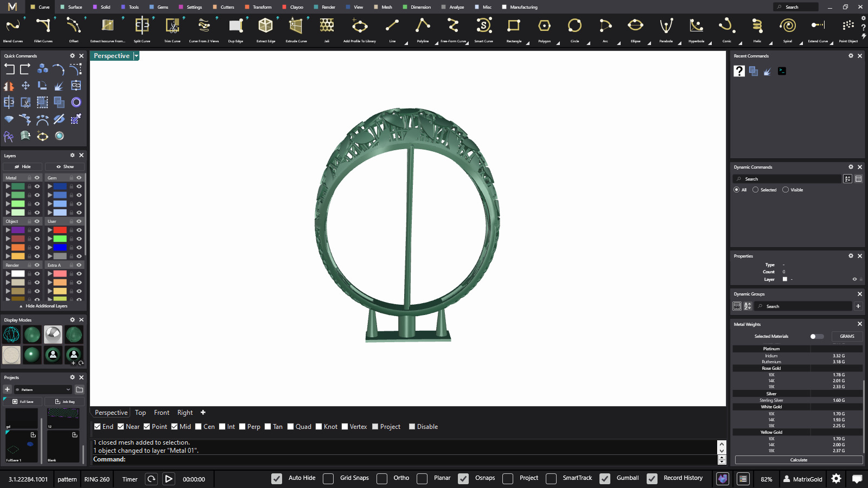This screenshot has height=488, width=868.
Task: Toggle the Gumball checkbox
Action: [x=605, y=479]
